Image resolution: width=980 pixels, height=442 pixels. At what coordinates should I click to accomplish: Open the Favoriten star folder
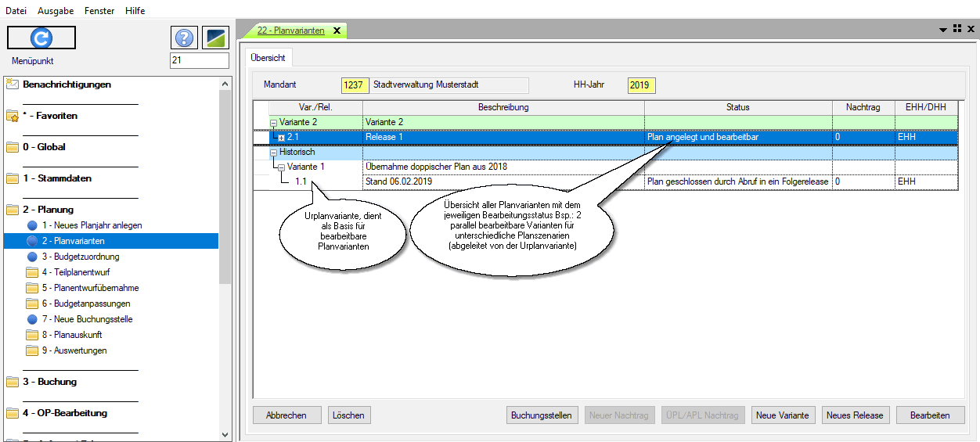[x=13, y=116]
